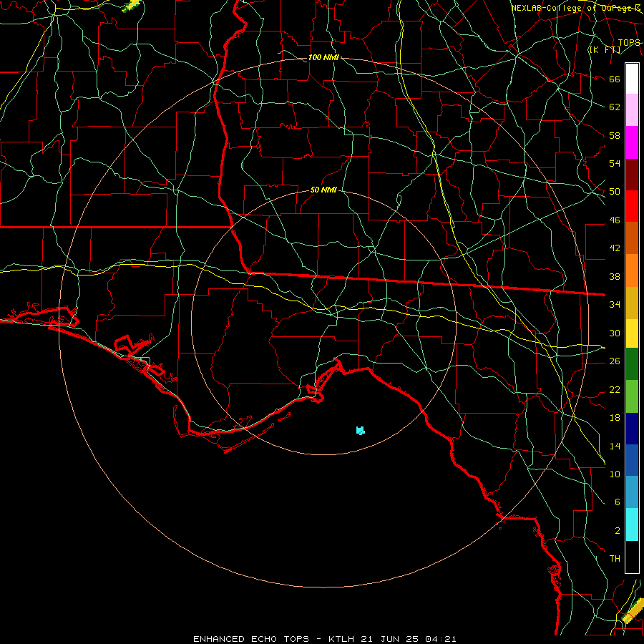The width and height of the screenshot is (644, 644).
Task: Click the "KTLH" station identifier in the caption
Action: point(341,639)
